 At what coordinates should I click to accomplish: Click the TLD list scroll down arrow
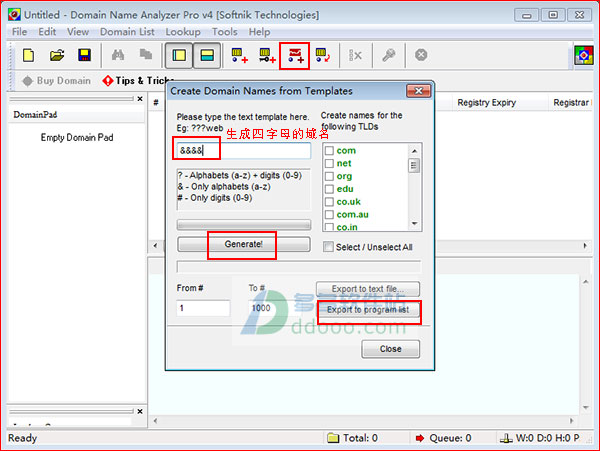coord(414,223)
